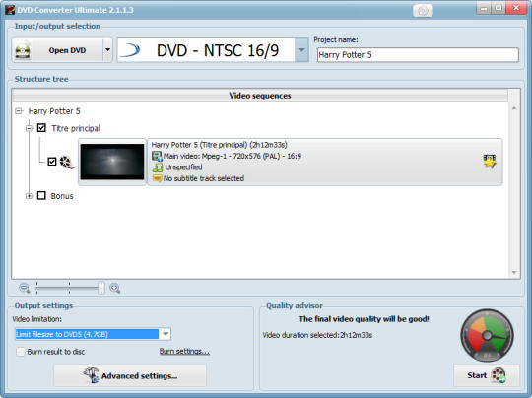This screenshot has height=398, width=532.
Task: Click the sequence title 'Harry Potter 5 (Titre principal)'
Action: point(219,145)
